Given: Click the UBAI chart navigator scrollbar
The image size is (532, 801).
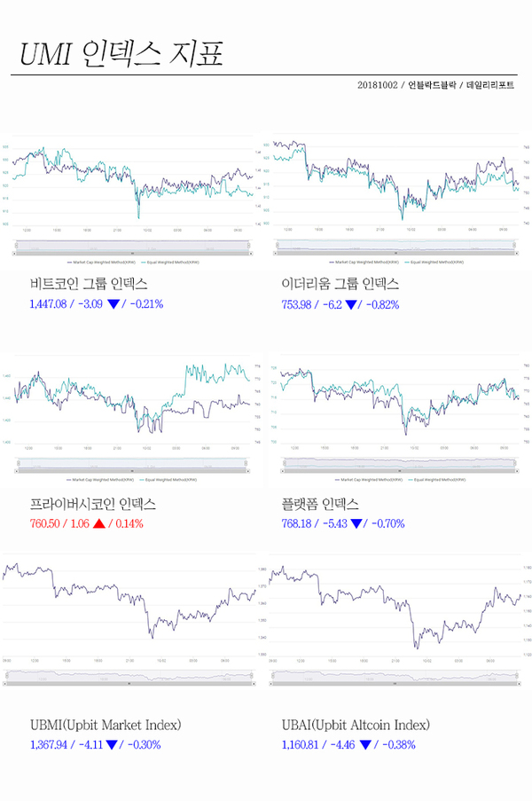Looking at the screenshot, I should click(395, 683).
